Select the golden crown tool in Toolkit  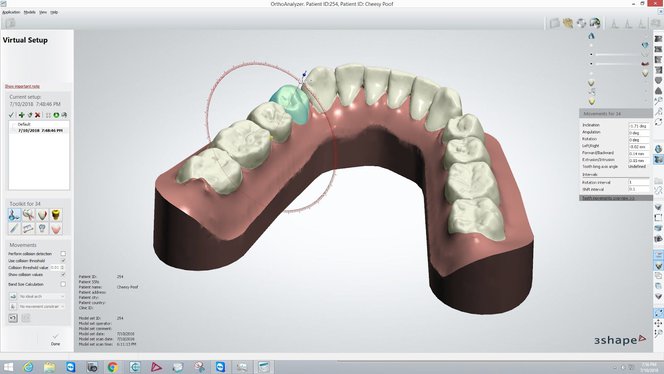[55, 215]
